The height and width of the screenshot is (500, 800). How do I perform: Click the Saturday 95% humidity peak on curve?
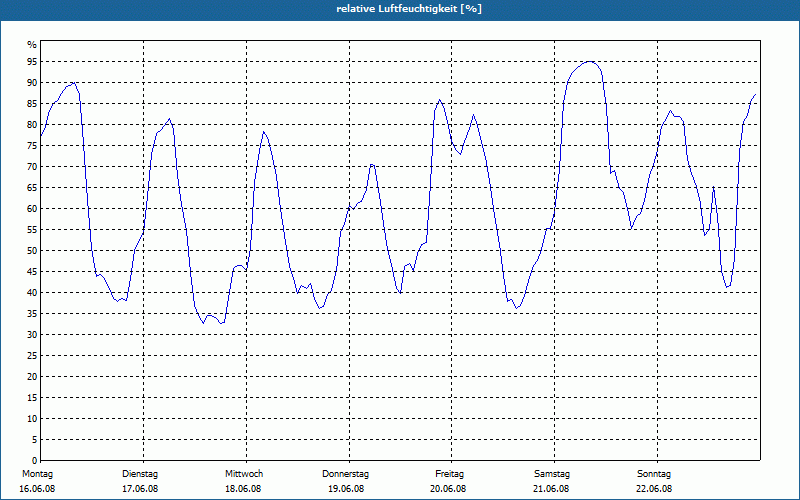tap(590, 62)
